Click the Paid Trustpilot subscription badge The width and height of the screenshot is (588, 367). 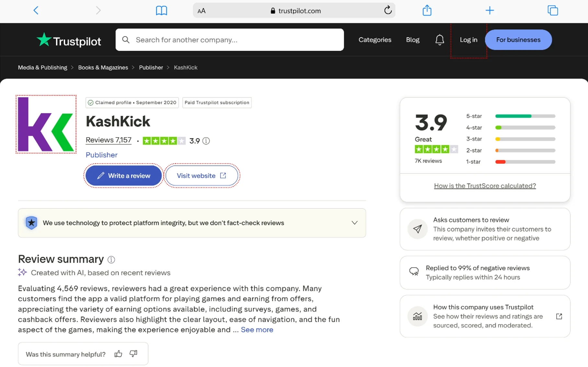tap(217, 103)
